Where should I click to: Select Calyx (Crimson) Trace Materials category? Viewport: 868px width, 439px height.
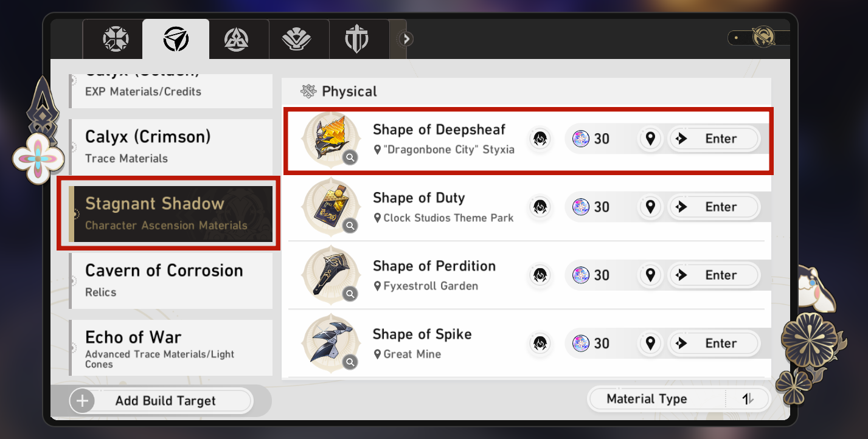pos(170,146)
